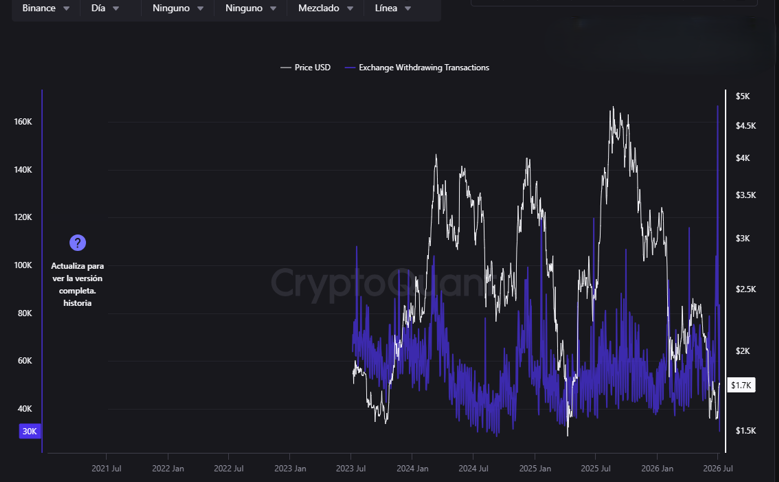Viewport: 779px width, 482px height.
Task: Click the 30K current value label
Action: coord(30,431)
